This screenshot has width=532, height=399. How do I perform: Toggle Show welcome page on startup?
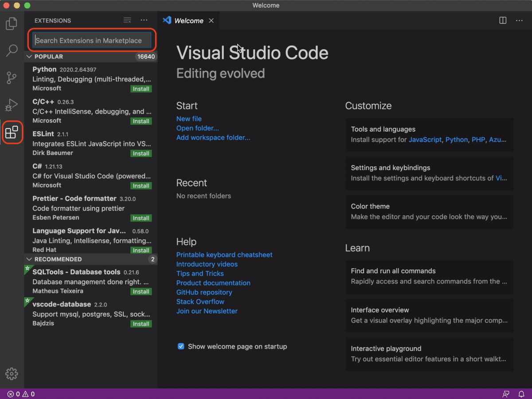181,346
